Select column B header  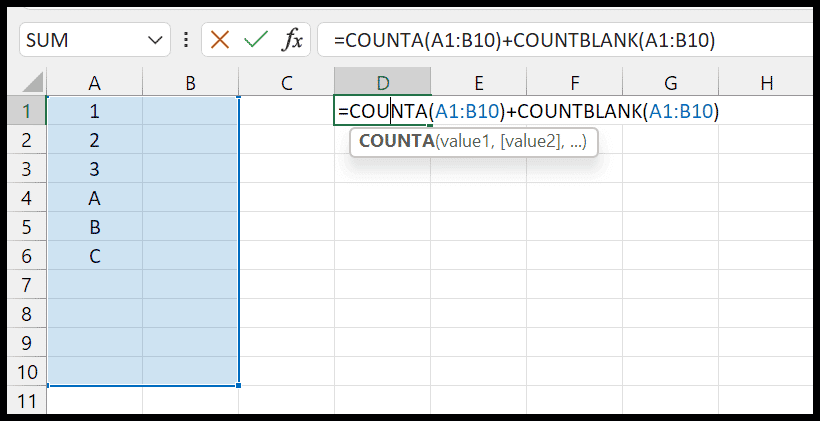coord(190,83)
